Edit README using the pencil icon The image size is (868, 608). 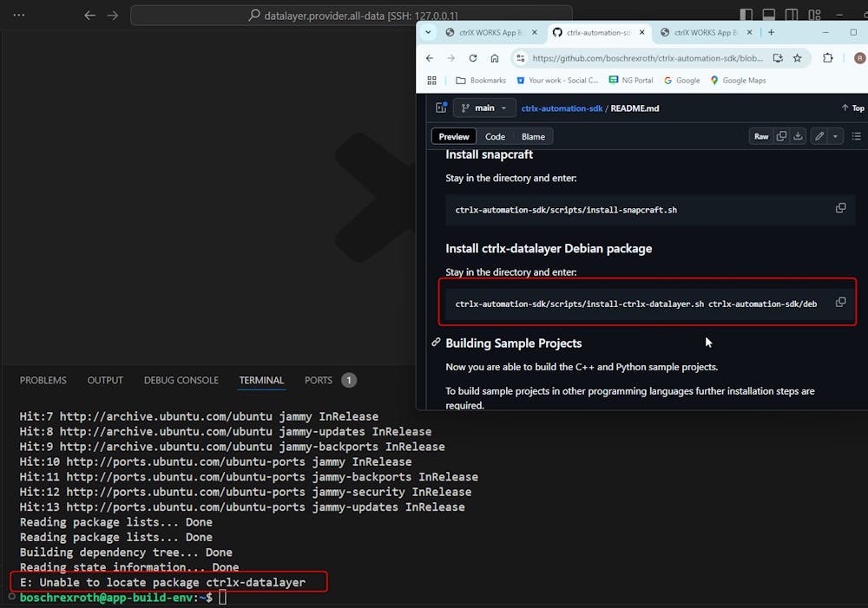click(818, 136)
